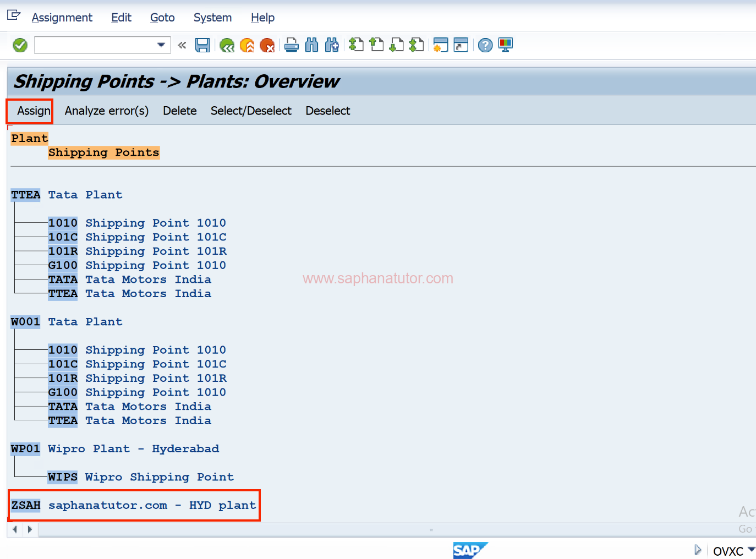Click the Find binoculars icon
Screen dimensions: 756x559
coord(311,45)
